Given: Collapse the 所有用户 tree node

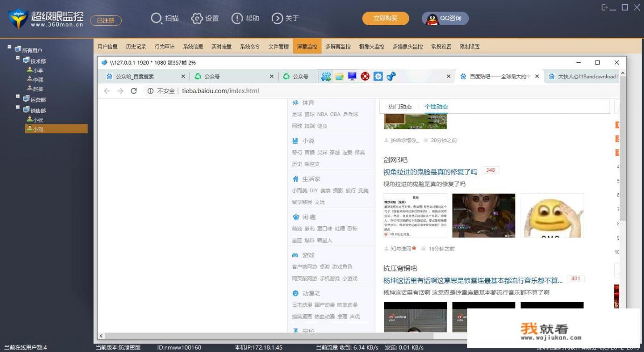Looking at the screenshot, I should [x=9, y=47].
